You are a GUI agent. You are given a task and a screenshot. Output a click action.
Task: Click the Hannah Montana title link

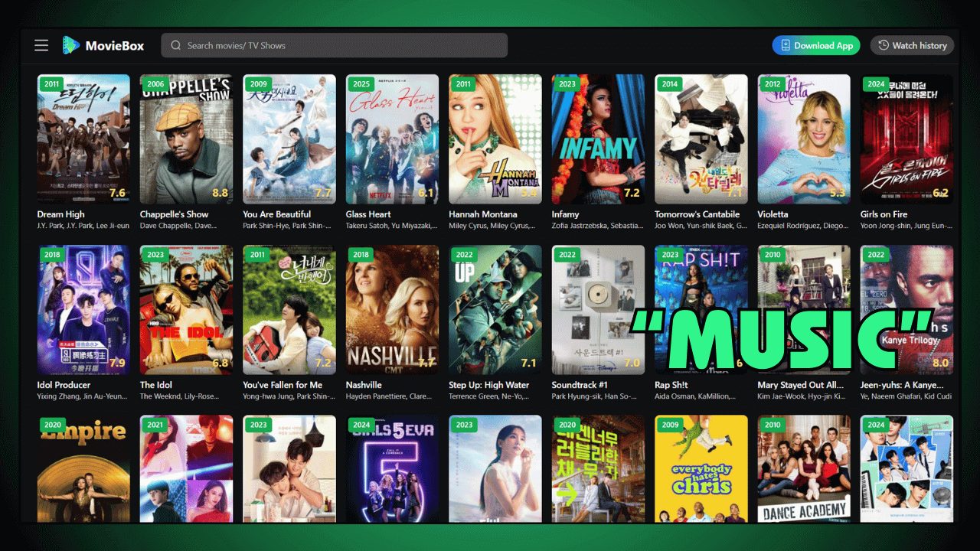[x=482, y=214]
